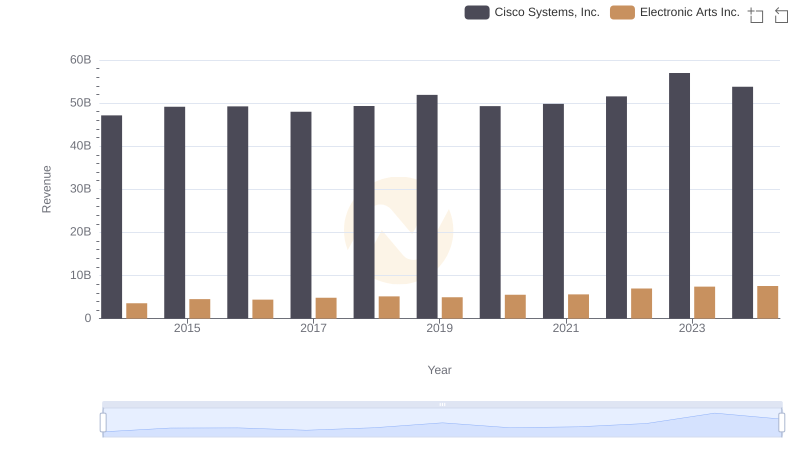The image size is (800, 461).
Task: Click the Cisco bar for 2019
Action: pyautogui.click(x=427, y=206)
